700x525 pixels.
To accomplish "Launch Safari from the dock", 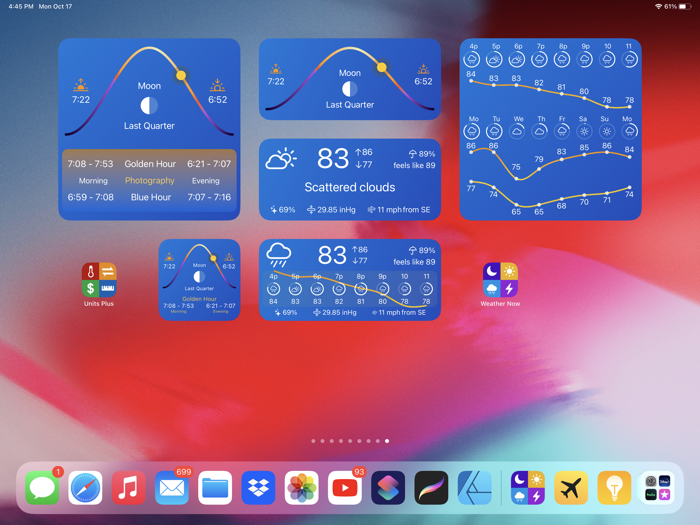I will click(x=85, y=488).
